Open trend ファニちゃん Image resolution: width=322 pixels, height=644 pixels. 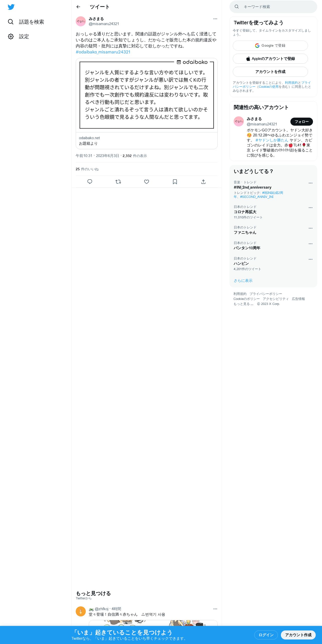click(x=245, y=232)
